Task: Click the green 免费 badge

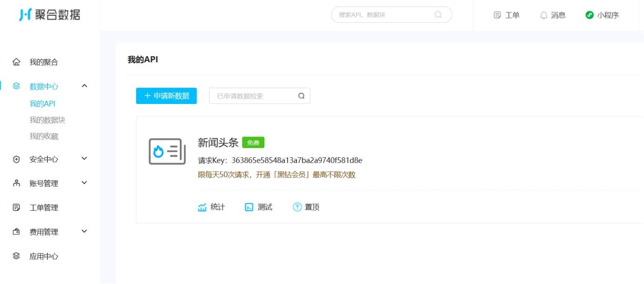Action: [x=253, y=142]
